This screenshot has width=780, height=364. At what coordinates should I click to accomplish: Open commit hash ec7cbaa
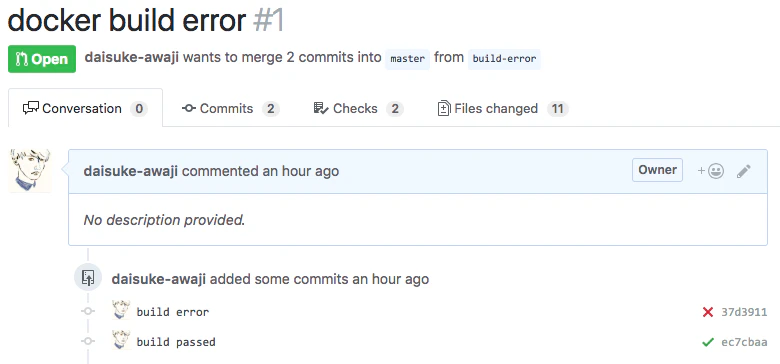click(x=744, y=342)
